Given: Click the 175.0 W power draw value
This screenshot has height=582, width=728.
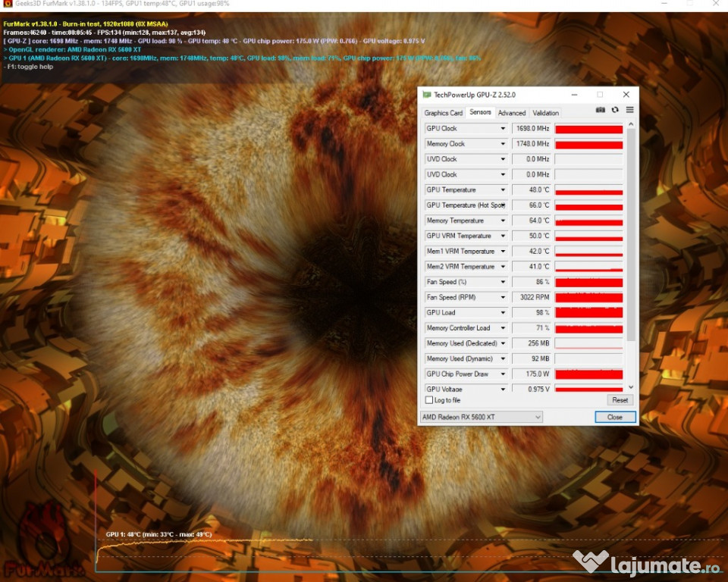Looking at the screenshot, I should (532, 374).
